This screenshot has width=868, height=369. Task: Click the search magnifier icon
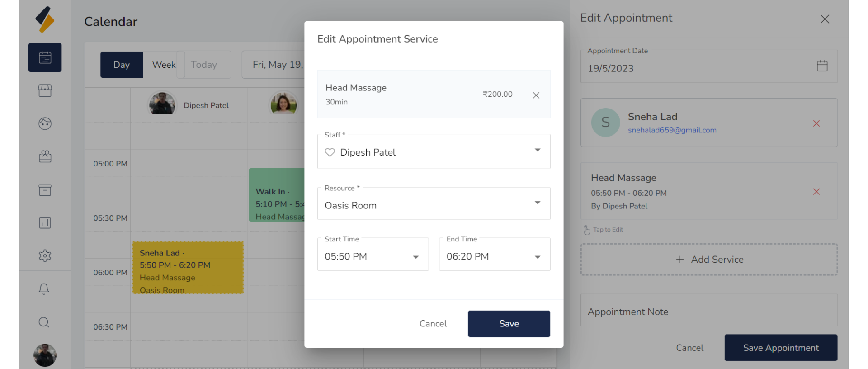tap(44, 322)
